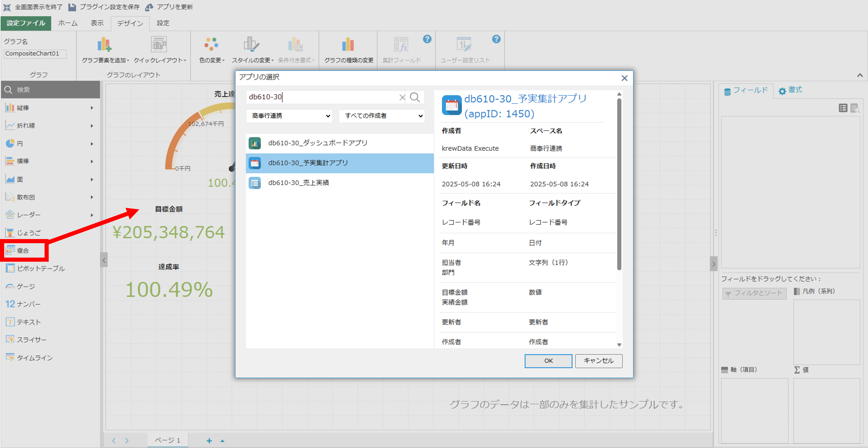Select レーダー chart type in sidebar

tap(50, 215)
